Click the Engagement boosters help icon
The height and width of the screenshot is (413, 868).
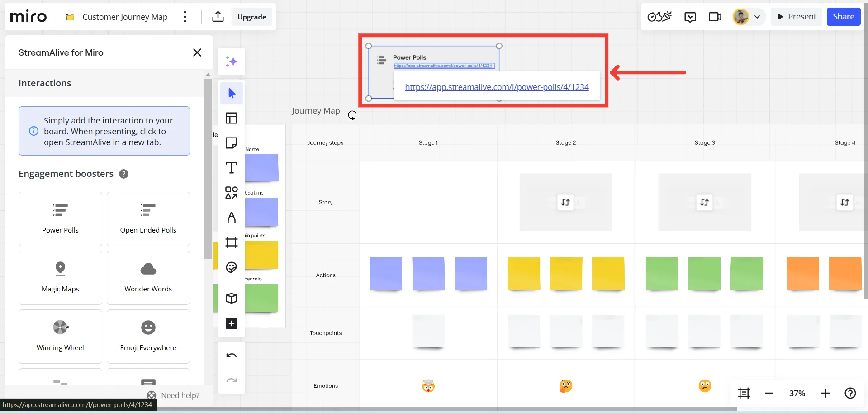[123, 174]
